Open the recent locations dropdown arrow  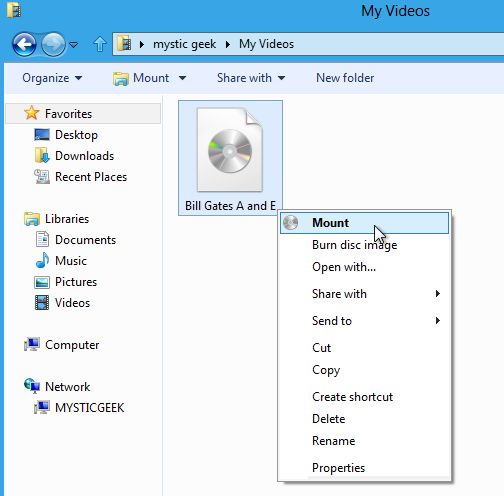point(74,44)
